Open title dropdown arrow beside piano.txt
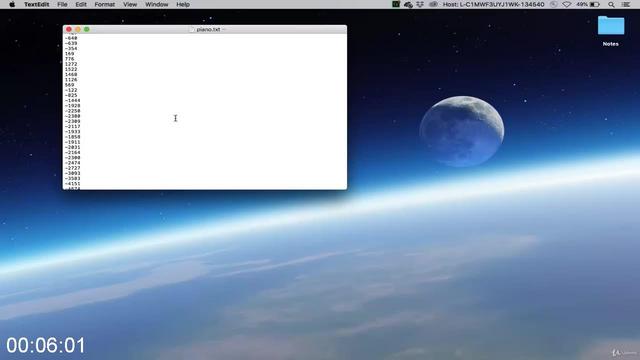 pos(224,29)
